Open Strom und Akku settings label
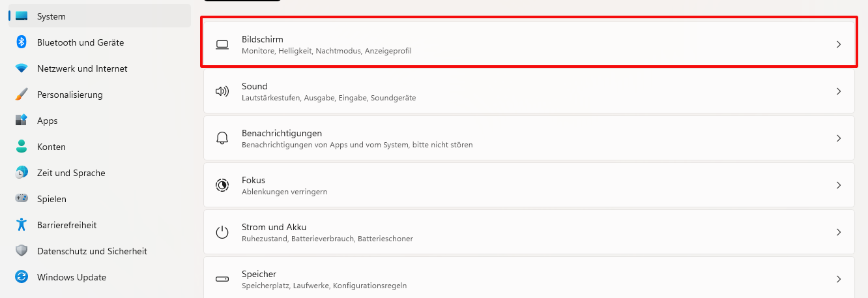This screenshot has width=868, height=298. click(274, 227)
